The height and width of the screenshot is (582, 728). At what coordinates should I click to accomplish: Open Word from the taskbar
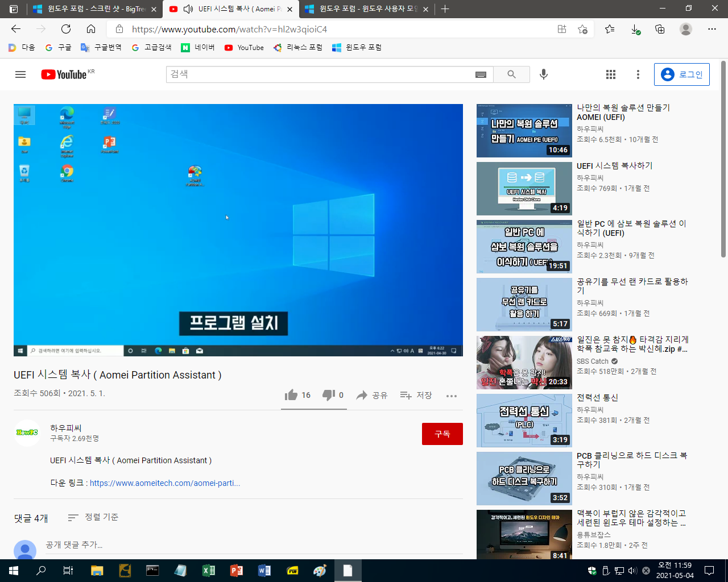click(x=264, y=571)
